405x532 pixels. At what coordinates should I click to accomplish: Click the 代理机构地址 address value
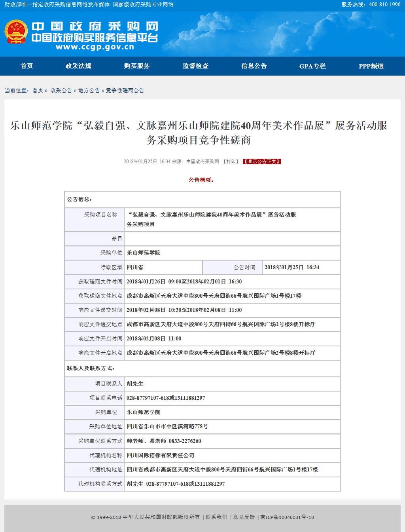tap(222, 469)
